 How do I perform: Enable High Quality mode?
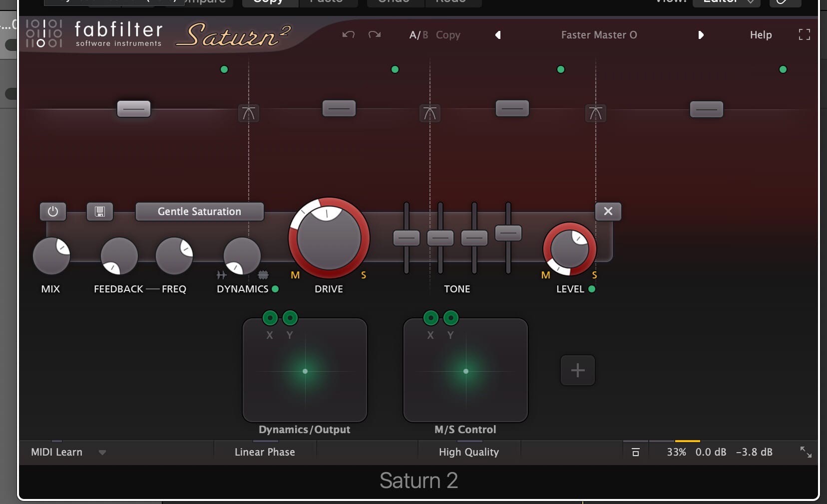point(468,452)
